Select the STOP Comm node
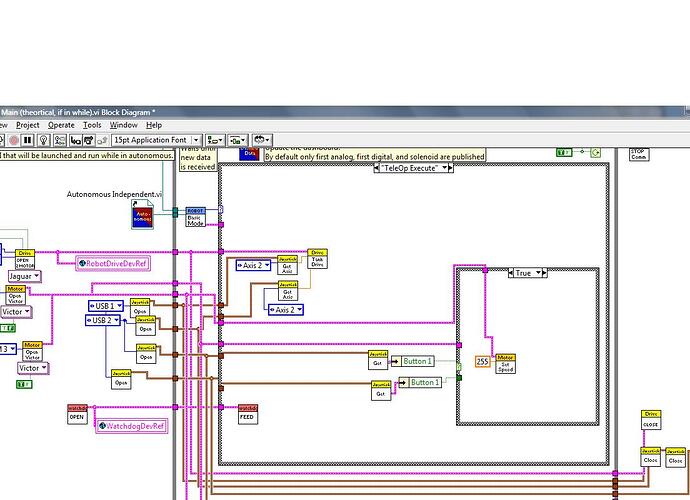 coord(639,154)
